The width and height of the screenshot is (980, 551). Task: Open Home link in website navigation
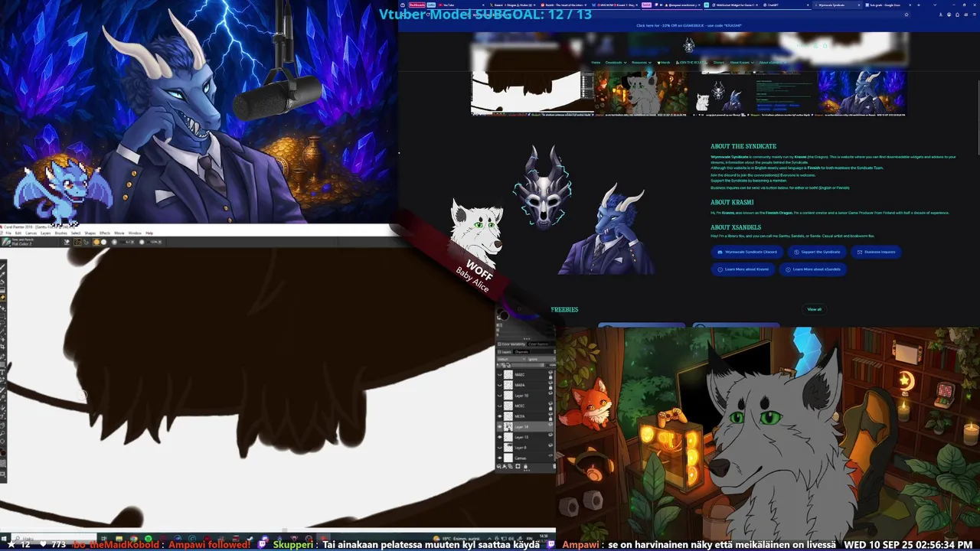pos(596,63)
